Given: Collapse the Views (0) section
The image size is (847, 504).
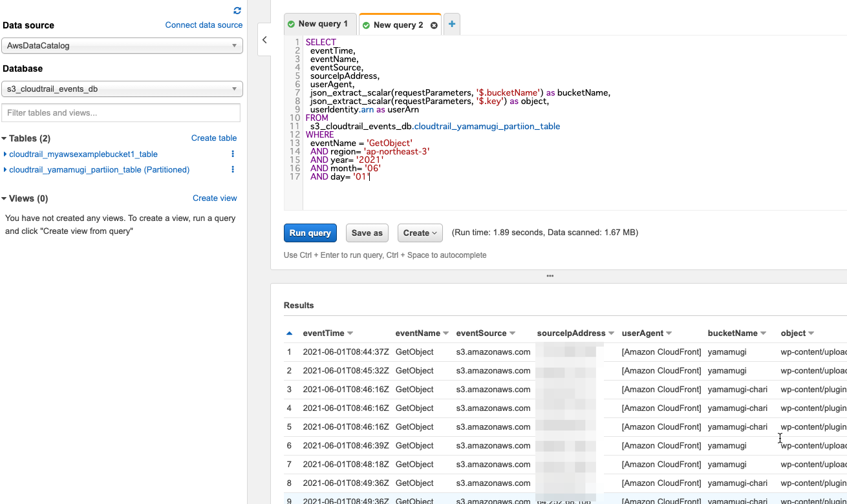Looking at the screenshot, I should coord(4,199).
